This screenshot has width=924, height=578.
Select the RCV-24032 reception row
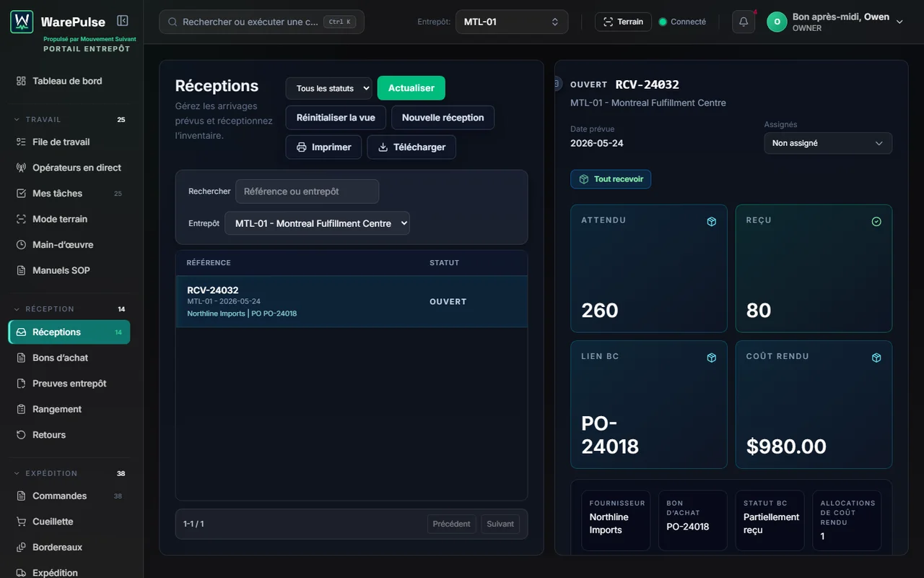pos(352,301)
